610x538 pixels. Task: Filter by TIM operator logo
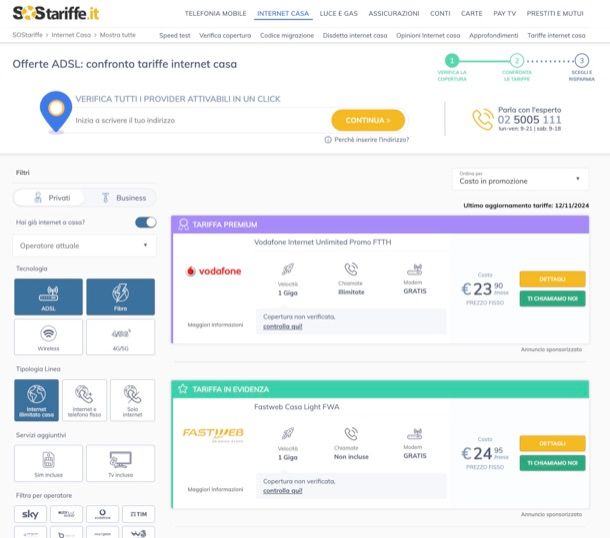click(x=138, y=514)
